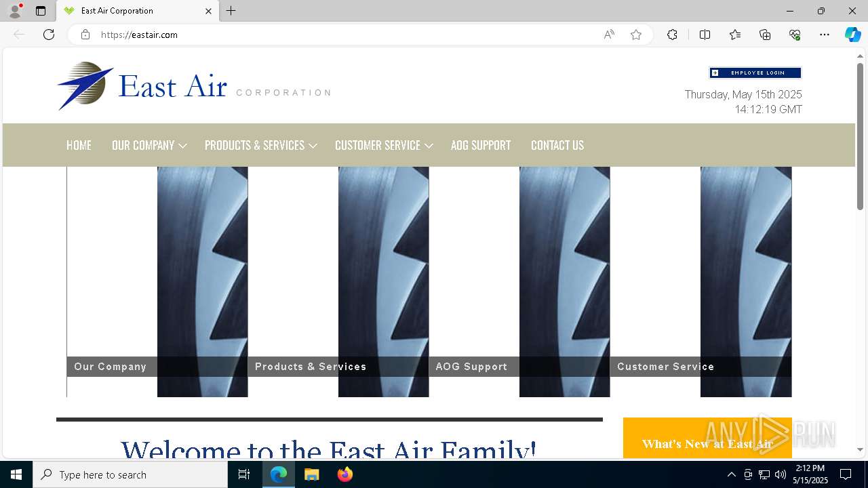Expand the OUR COMPANY dropdown chevron

coord(182,146)
